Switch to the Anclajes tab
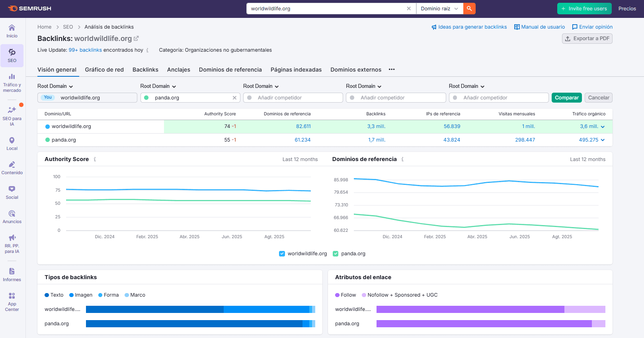The height and width of the screenshot is (338, 644). click(178, 70)
